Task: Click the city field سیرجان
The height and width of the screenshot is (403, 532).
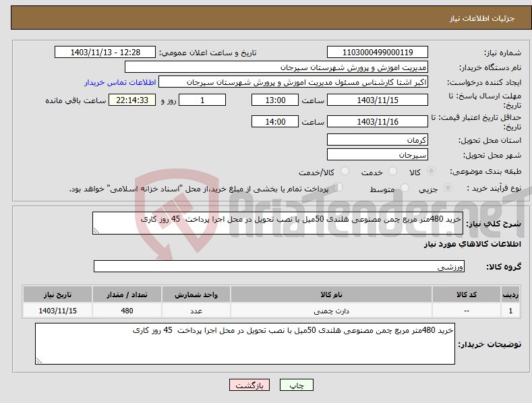Action: 378,155
